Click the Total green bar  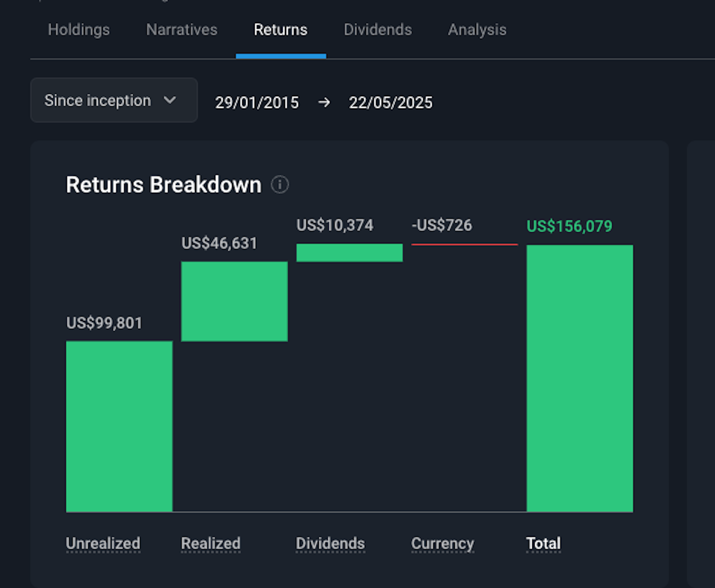coord(580,378)
